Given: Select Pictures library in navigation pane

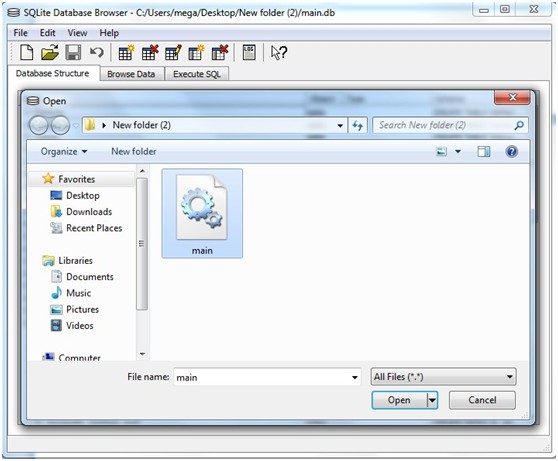Looking at the screenshot, I should 82,310.
